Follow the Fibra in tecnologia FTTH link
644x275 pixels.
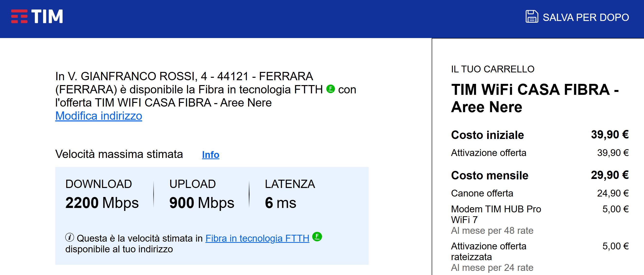point(257,238)
